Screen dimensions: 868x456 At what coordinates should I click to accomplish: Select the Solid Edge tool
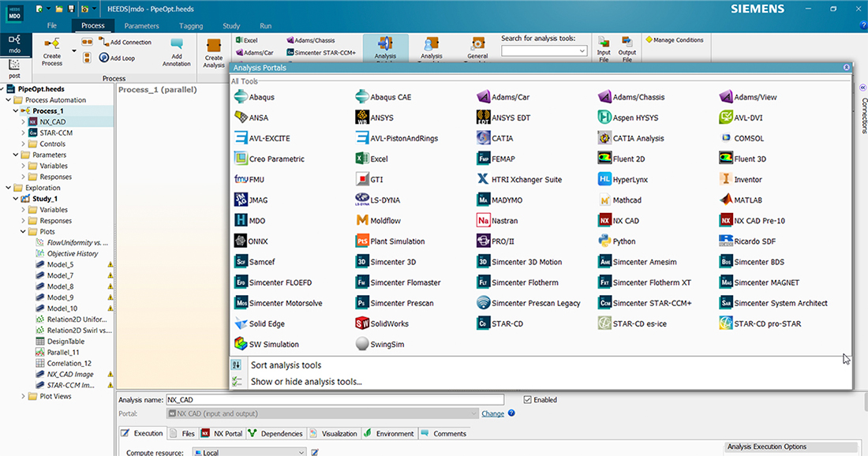coord(259,323)
